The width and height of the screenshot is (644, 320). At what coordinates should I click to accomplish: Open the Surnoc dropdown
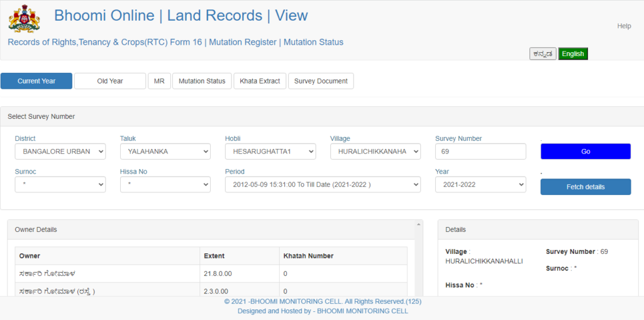[60, 185]
